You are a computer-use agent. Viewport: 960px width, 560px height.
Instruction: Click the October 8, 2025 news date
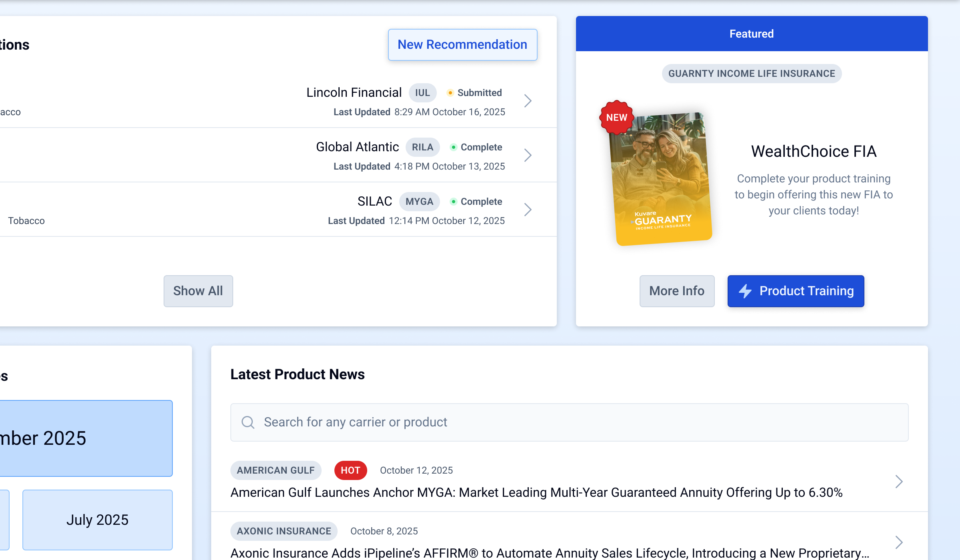384,531
